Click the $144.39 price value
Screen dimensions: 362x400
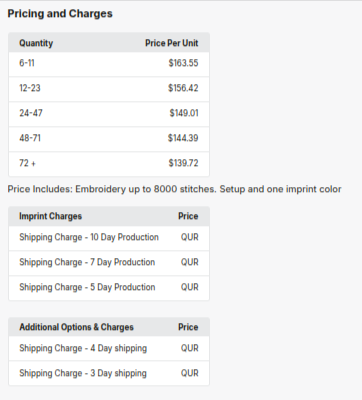click(183, 138)
